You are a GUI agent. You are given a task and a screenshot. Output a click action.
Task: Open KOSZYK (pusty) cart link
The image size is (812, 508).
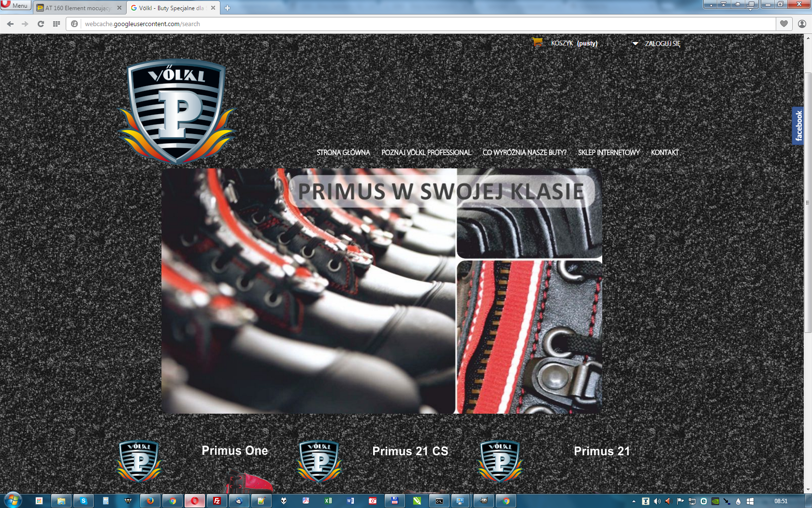(x=574, y=43)
